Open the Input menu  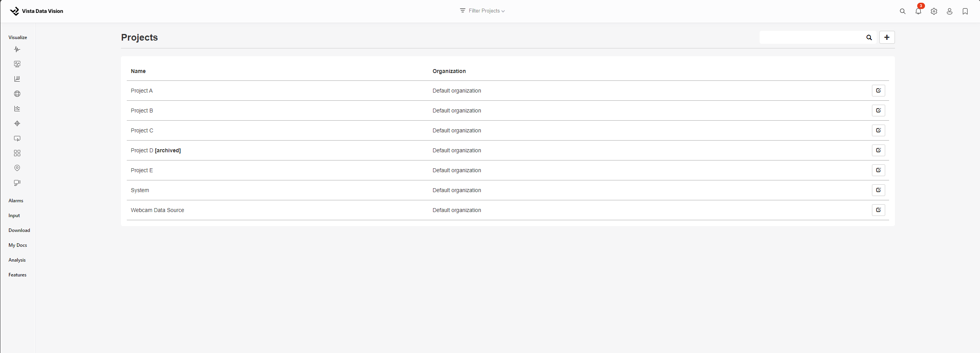[x=14, y=216]
